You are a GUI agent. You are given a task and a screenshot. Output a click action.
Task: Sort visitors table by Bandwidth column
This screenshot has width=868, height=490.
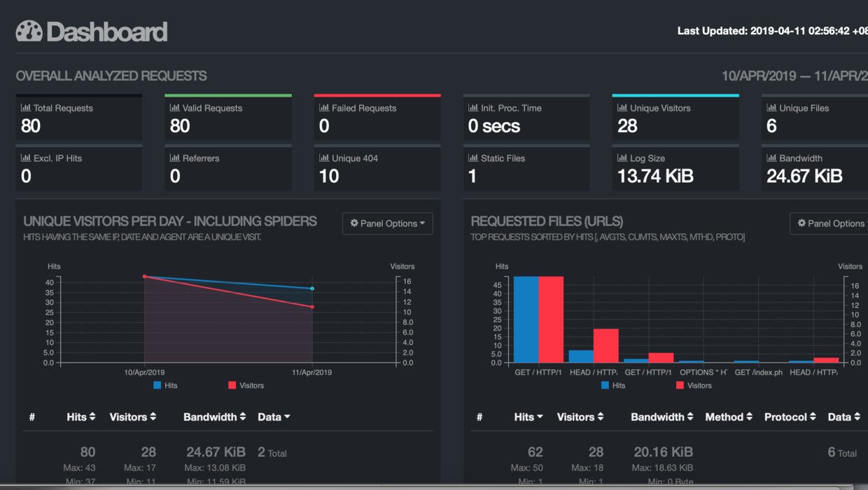[215, 416]
